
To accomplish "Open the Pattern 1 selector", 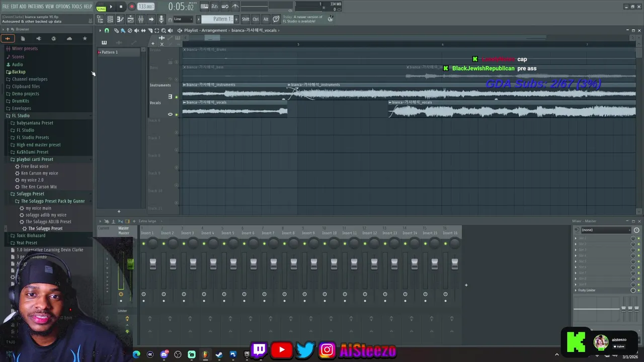I will [218, 19].
